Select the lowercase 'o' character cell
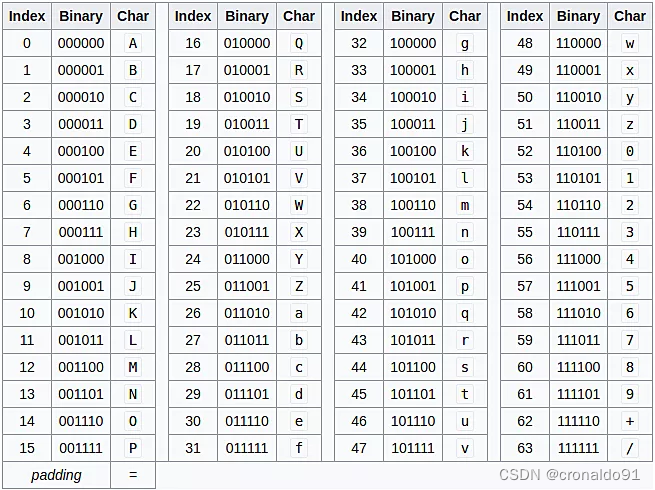Screen dimensions: 655x490 coord(465,259)
